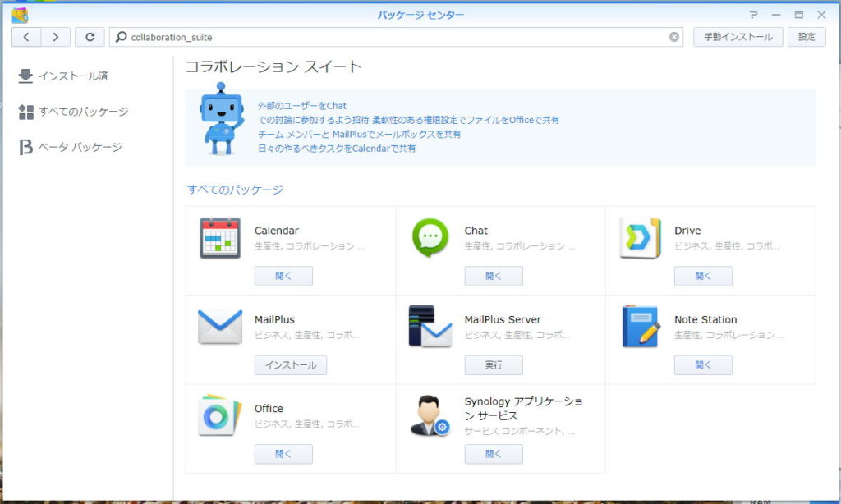This screenshot has width=841, height=504.
Task: Click the 外部のユーザーをChat banner line
Action: click(x=302, y=106)
